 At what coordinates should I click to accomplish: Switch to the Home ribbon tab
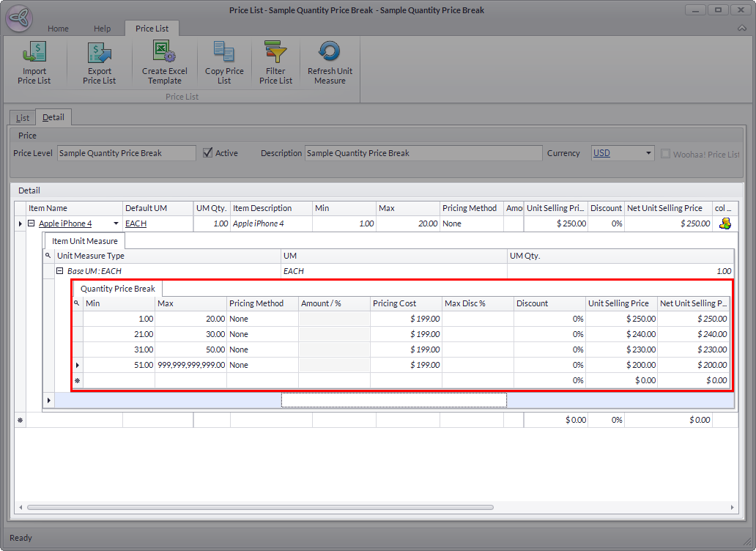pos(58,29)
